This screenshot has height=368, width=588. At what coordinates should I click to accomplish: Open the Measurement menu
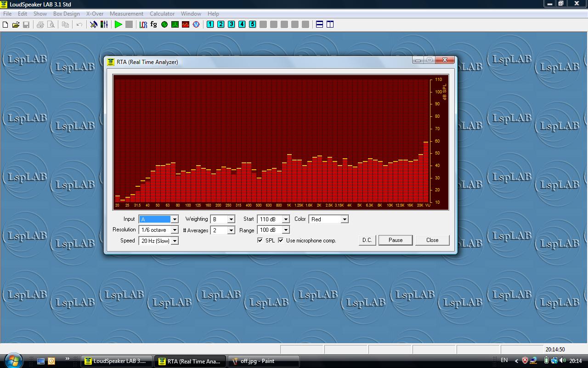pos(126,14)
